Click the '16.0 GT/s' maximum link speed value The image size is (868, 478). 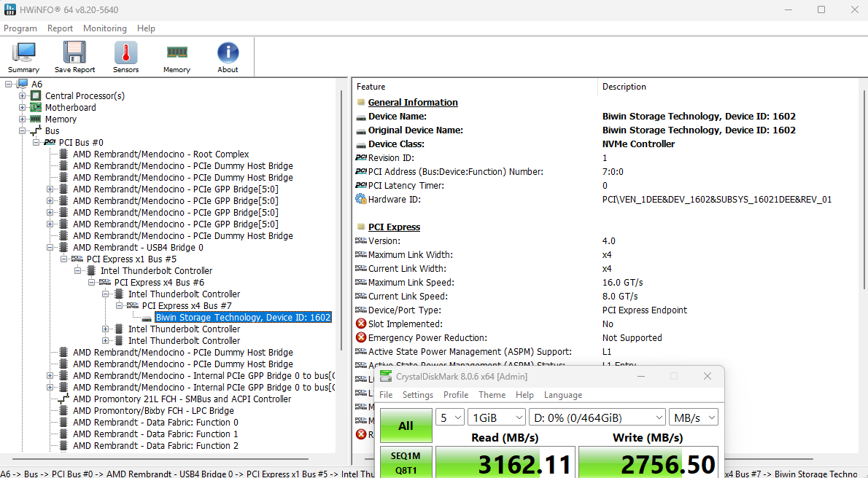(622, 282)
